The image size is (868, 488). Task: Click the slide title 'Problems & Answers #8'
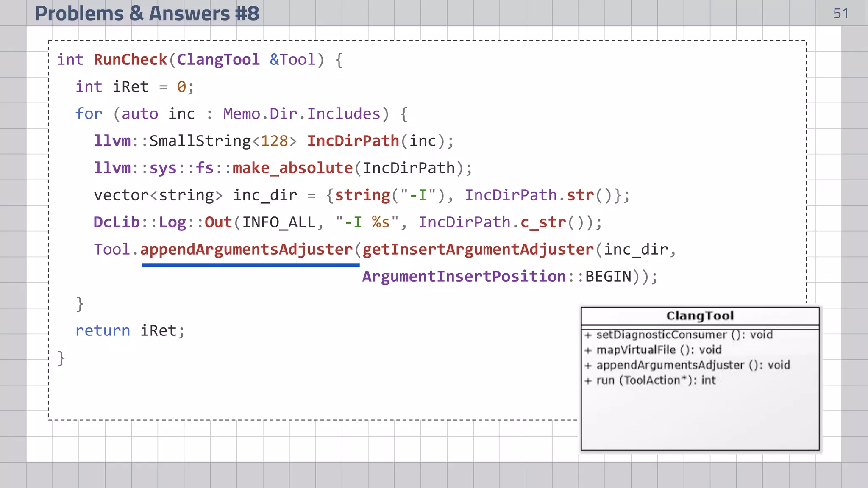coord(147,13)
